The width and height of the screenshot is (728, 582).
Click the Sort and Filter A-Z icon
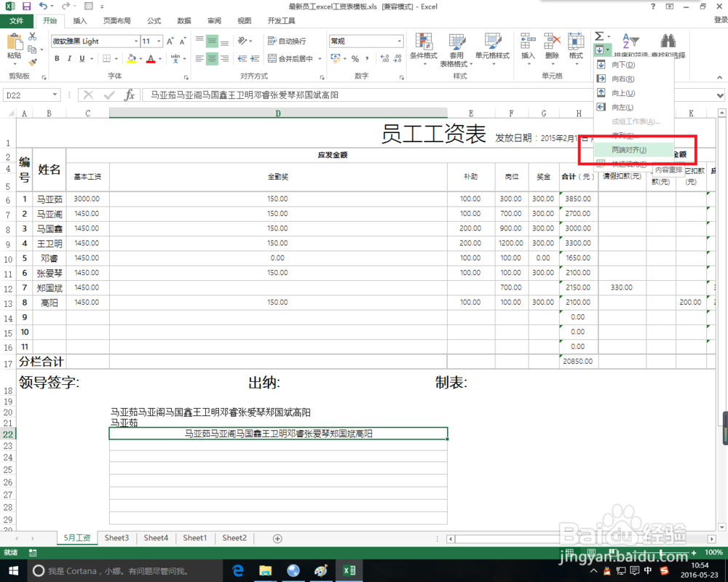tap(630, 41)
